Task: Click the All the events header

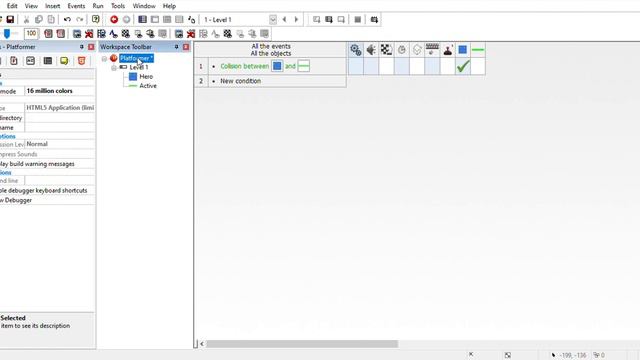Action: tap(271, 46)
